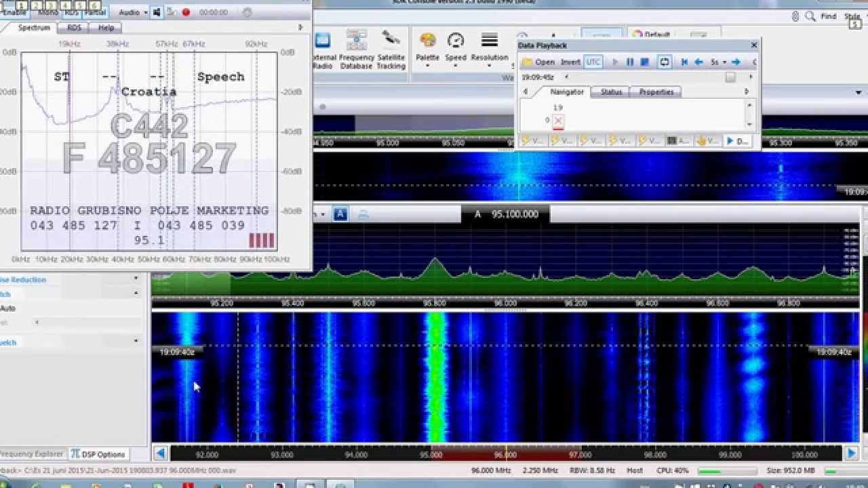Toggle the blue 'A' button above the spectrum
Viewport: 868px width, 488px height.
point(340,214)
